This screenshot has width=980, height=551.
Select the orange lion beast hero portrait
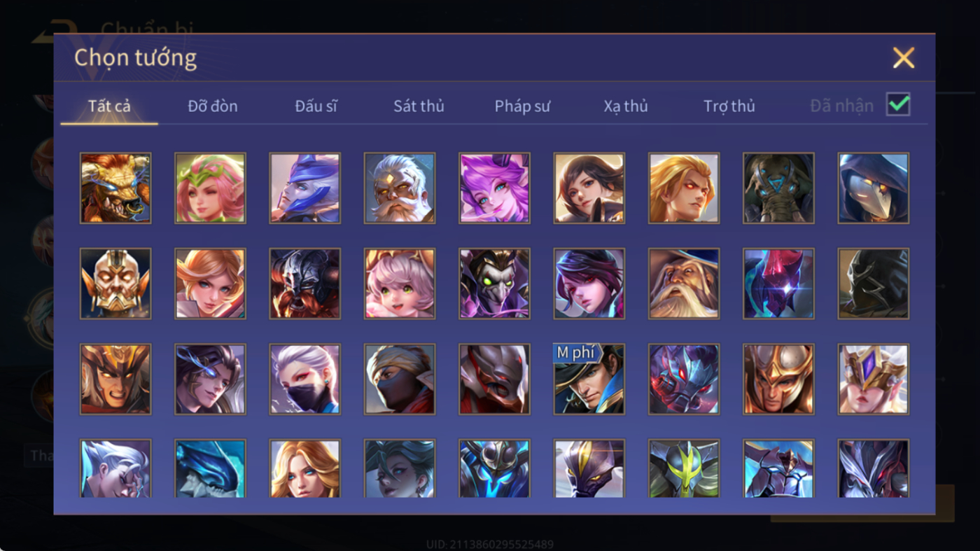pos(115,188)
